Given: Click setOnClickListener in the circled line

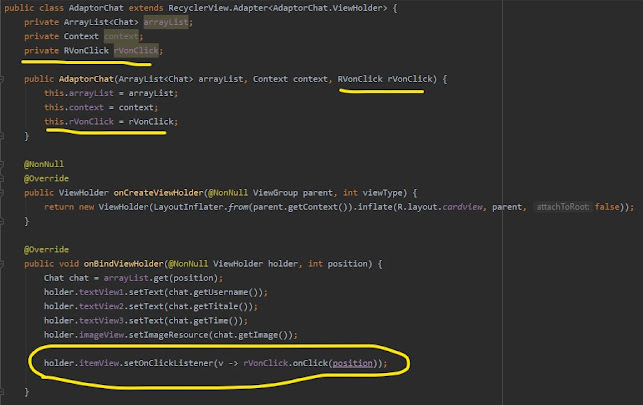Looking at the screenshot, I should 159,363.
